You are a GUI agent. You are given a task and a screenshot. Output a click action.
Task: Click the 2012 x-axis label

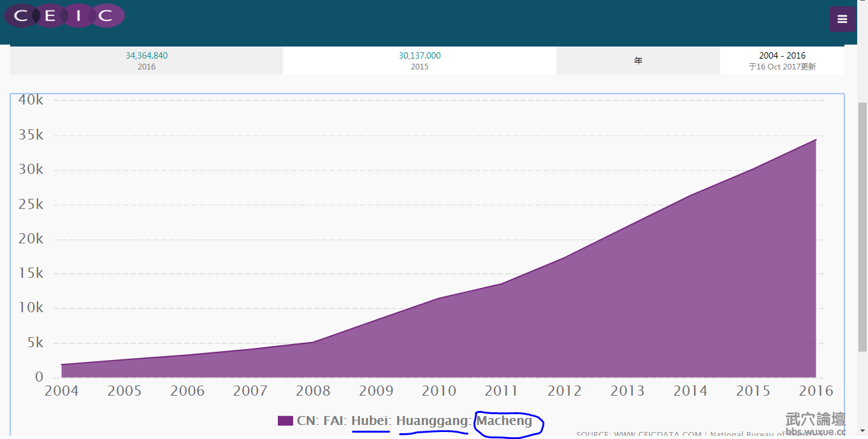(565, 391)
